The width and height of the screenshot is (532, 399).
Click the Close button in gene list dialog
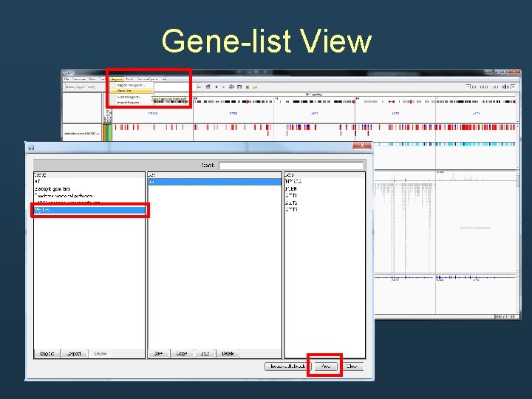pyautogui.click(x=352, y=366)
